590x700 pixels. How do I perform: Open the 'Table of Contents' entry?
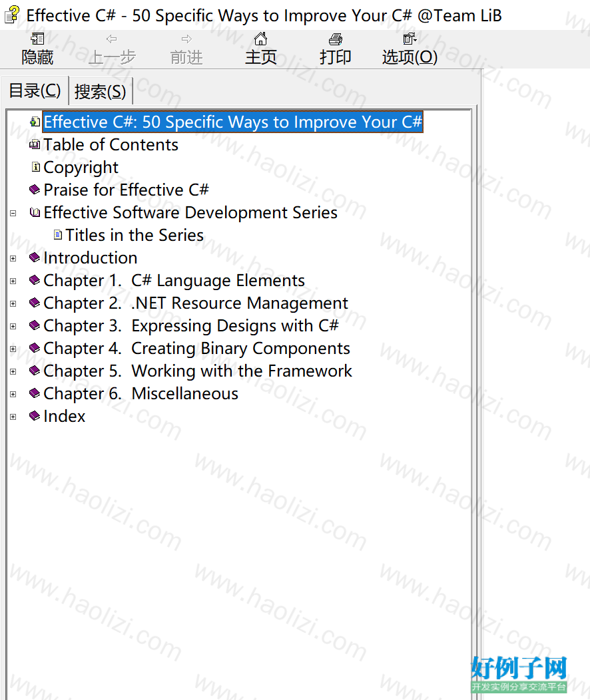click(111, 144)
